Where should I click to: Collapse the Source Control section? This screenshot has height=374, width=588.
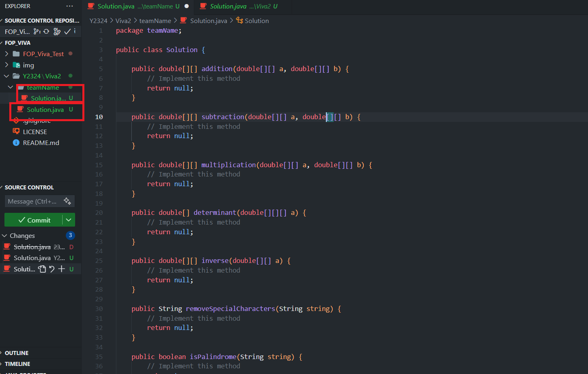pos(2,187)
